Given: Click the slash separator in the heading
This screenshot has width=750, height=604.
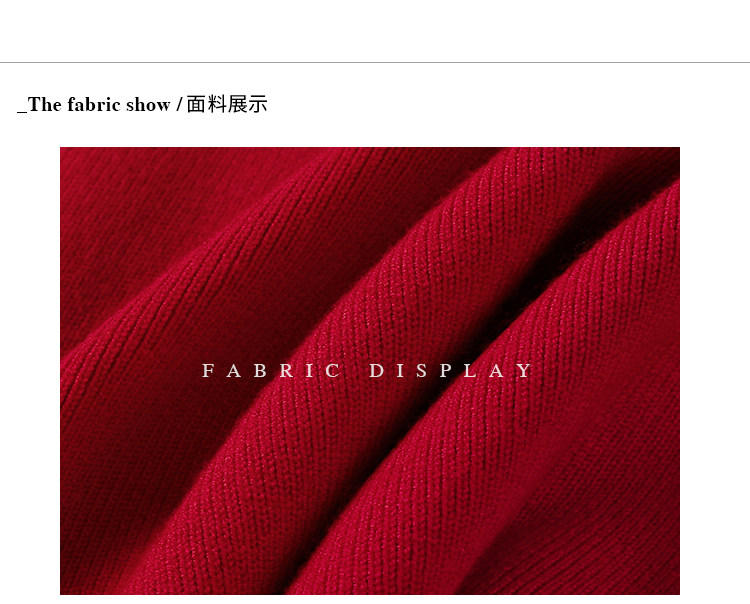Looking at the screenshot, I should point(179,105).
